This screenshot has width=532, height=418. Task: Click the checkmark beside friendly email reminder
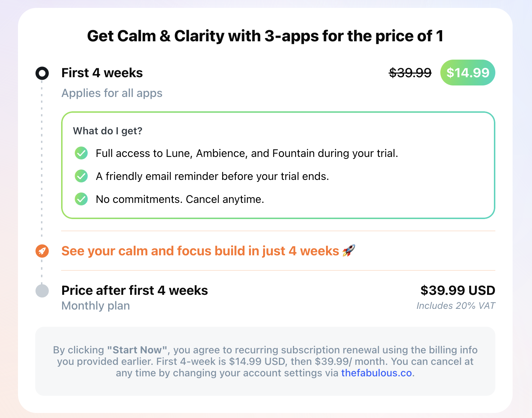(x=81, y=176)
